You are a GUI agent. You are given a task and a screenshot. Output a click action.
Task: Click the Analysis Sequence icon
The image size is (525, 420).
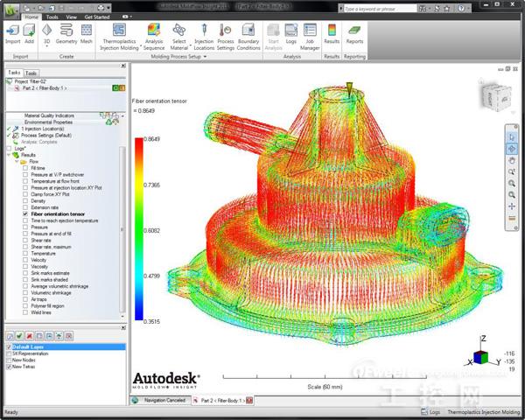tap(153, 33)
